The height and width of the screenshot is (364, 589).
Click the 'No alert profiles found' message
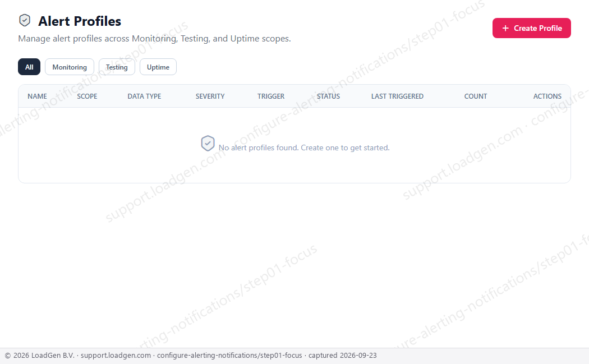304,148
